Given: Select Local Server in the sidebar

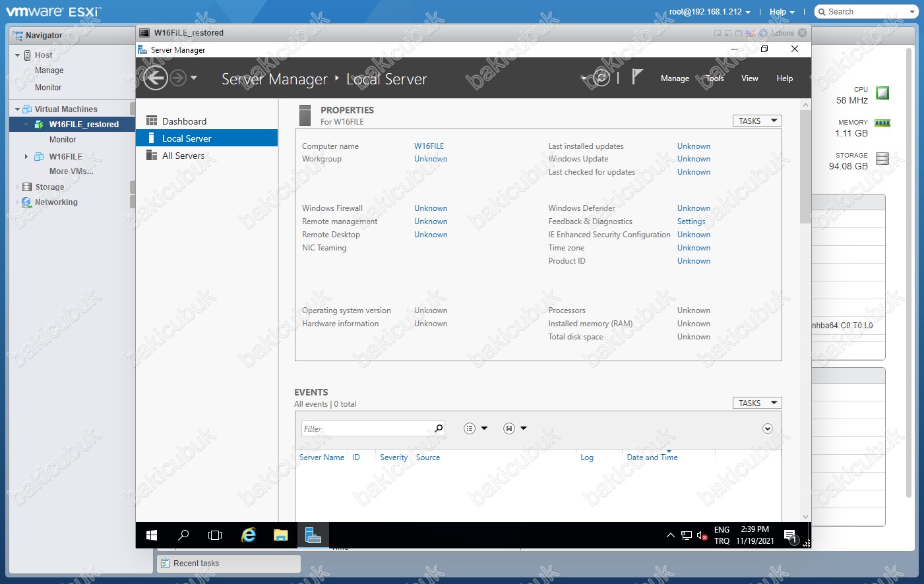Looking at the screenshot, I should coord(207,138).
